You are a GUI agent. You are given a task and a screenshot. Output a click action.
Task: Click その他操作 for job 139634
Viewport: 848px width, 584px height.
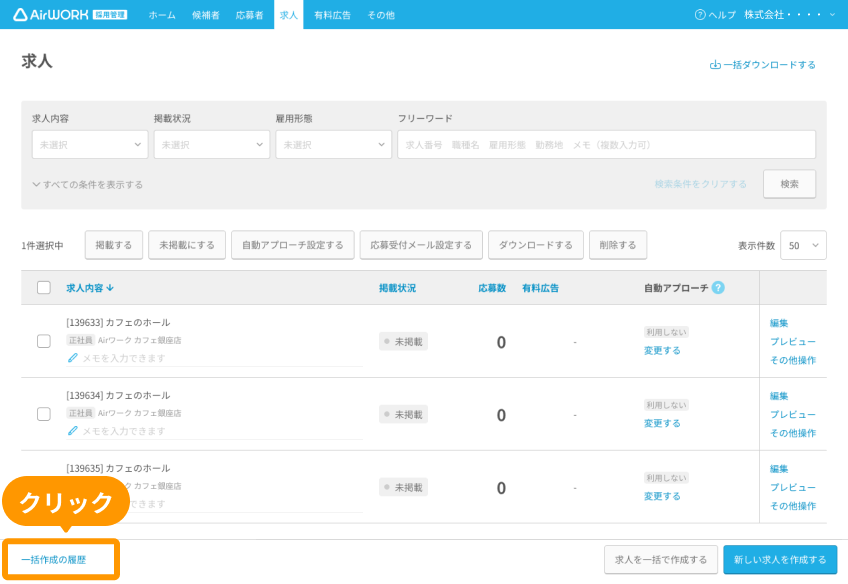[x=793, y=433]
